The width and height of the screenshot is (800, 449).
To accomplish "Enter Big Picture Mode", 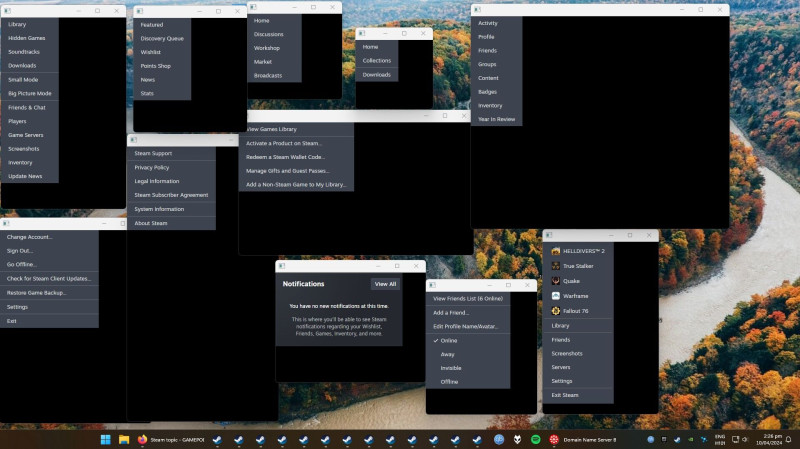I will pyautogui.click(x=30, y=93).
